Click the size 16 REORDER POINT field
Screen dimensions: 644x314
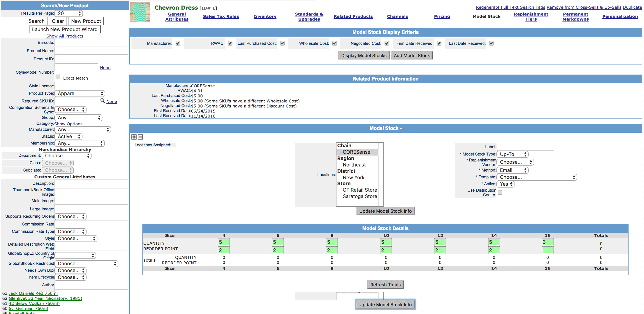click(x=547, y=250)
